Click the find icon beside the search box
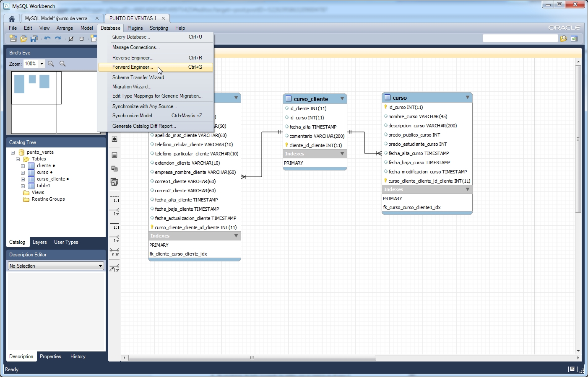Image resolution: width=588 pixels, height=377 pixels. tap(563, 38)
